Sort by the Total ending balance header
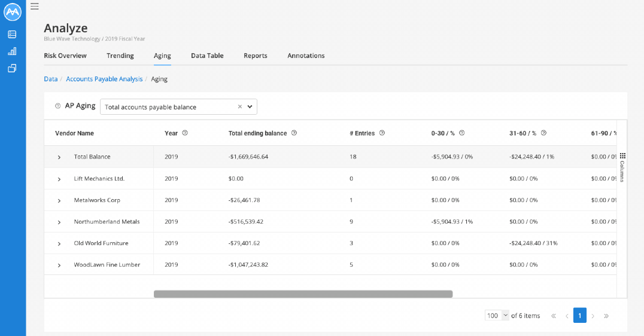Screen dimensions: 644x336 tap(257, 133)
